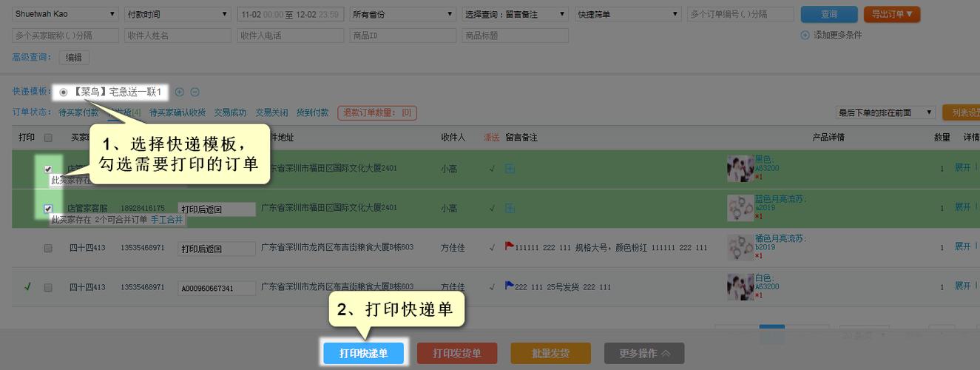Open the 黑色 A63200 product thumbnail
The width and height of the screenshot is (980, 370).
pyautogui.click(x=740, y=169)
